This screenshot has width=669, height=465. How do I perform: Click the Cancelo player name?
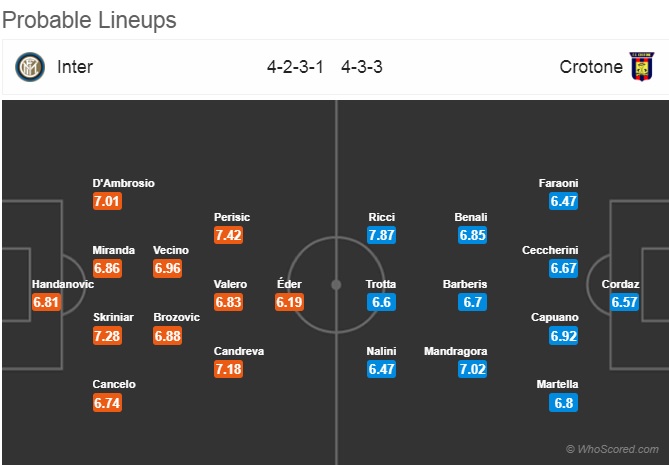tap(114, 384)
